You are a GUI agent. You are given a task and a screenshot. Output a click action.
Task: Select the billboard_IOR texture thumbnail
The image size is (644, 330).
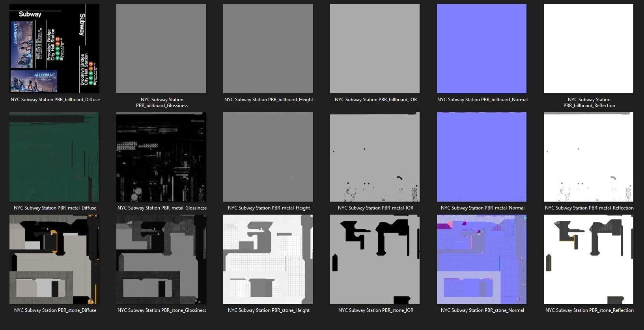tap(375, 49)
